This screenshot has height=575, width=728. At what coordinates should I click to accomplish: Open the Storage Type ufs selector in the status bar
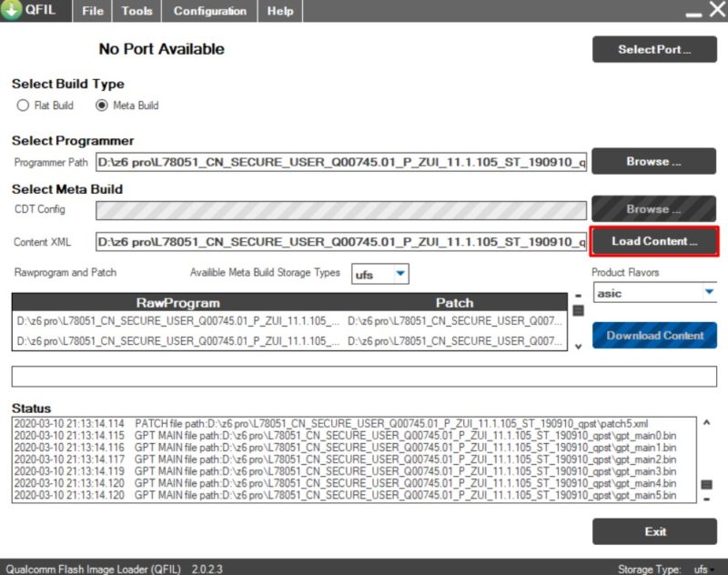click(x=703, y=569)
